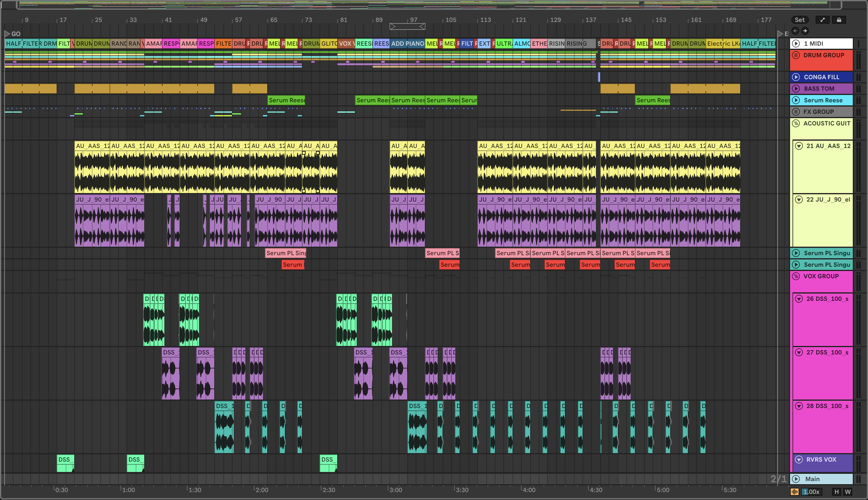
Task: Expand the FX GROUP track
Action: 796,112
